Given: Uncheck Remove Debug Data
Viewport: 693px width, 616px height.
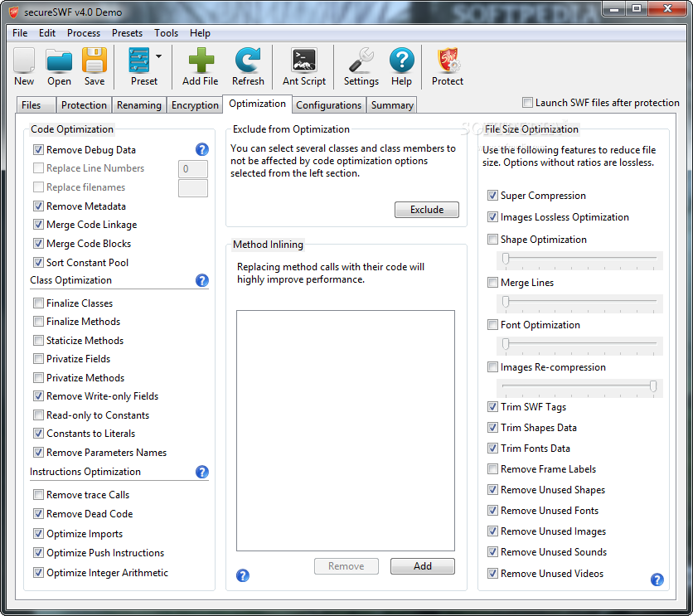Looking at the screenshot, I should [38, 150].
